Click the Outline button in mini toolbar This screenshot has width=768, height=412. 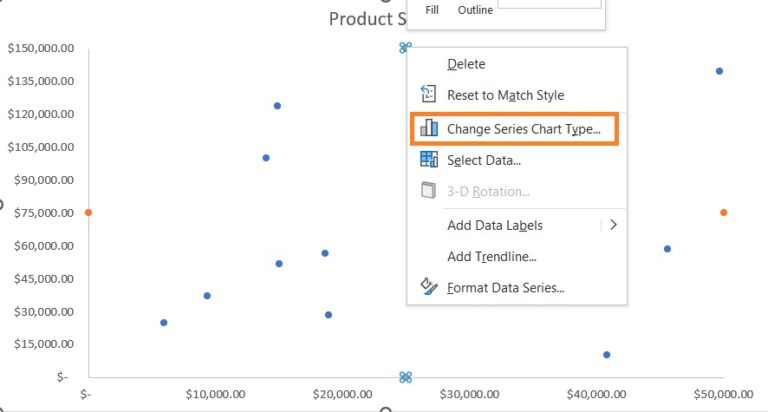pyautogui.click(x=475, y=10)
